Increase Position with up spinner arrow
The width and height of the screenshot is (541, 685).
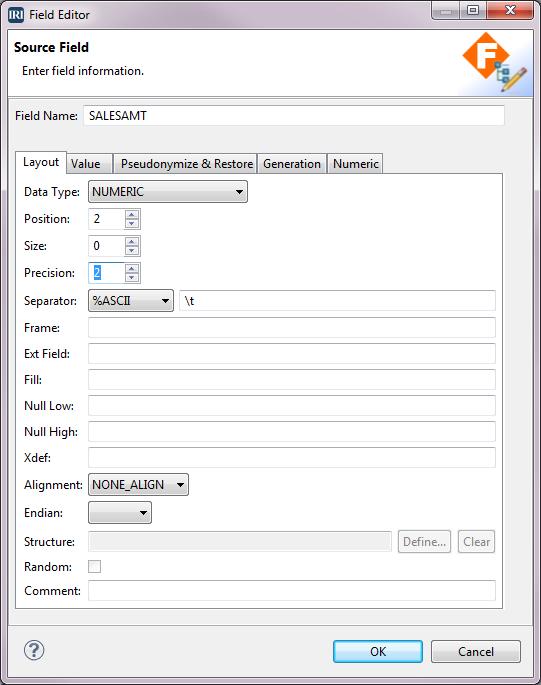pos(132,214)
